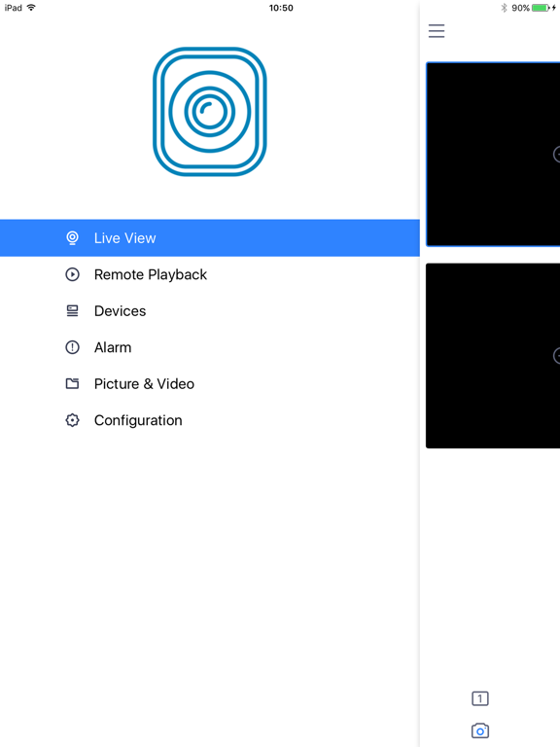Click the Remote Playback play icon

coord(72,274)
